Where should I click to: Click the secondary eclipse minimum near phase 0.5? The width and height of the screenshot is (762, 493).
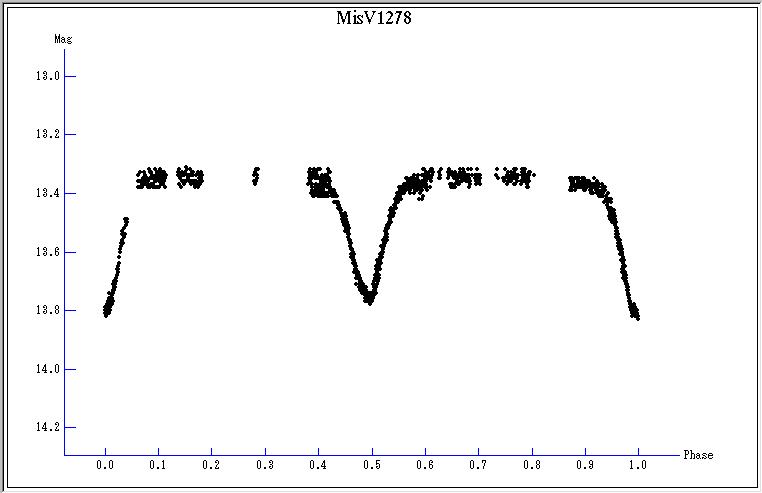point(370,297)
